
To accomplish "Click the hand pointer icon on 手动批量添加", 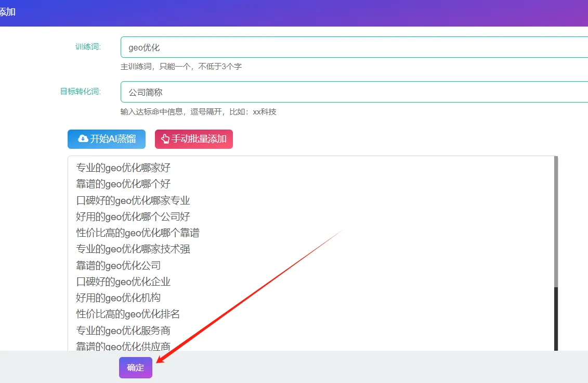I will [165, 139].
